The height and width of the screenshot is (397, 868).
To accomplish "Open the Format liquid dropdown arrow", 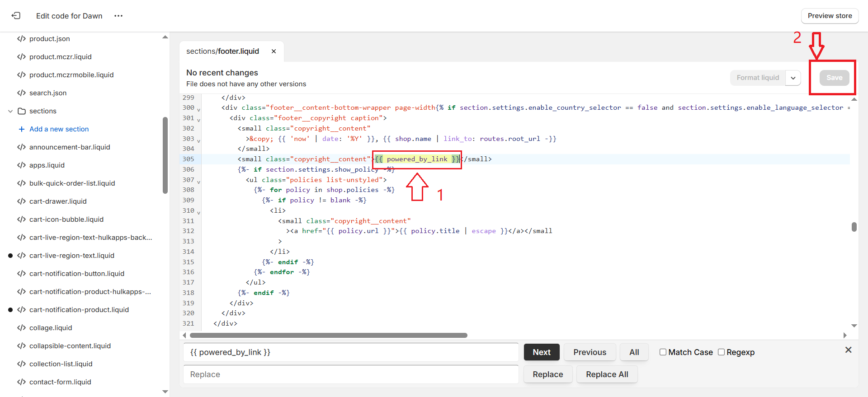I will 793,78.
